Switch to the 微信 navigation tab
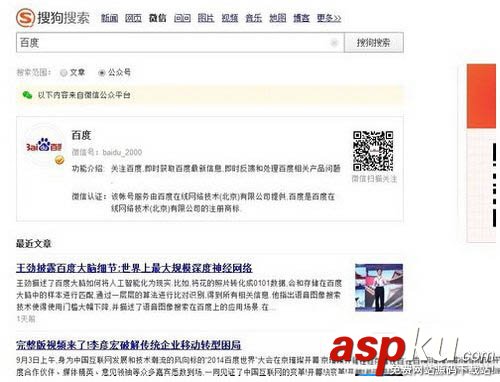This screenshot has width=500, height=382. (157, 18)
